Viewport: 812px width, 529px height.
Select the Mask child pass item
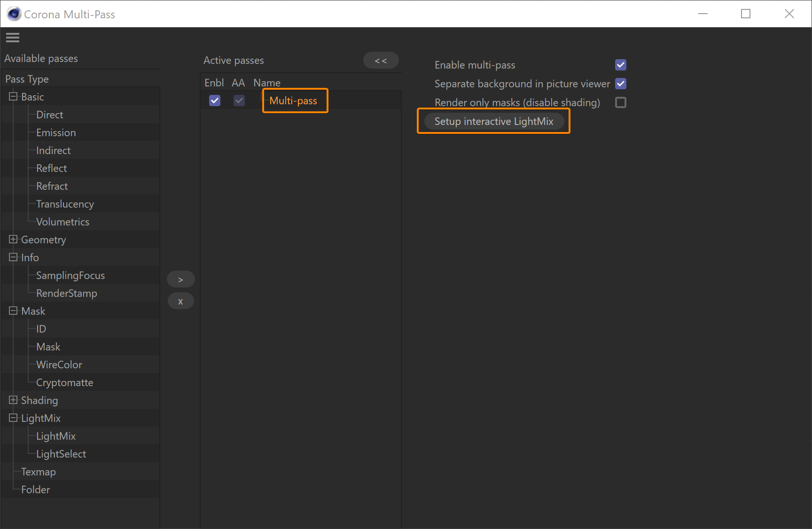(x=48, y=347)
